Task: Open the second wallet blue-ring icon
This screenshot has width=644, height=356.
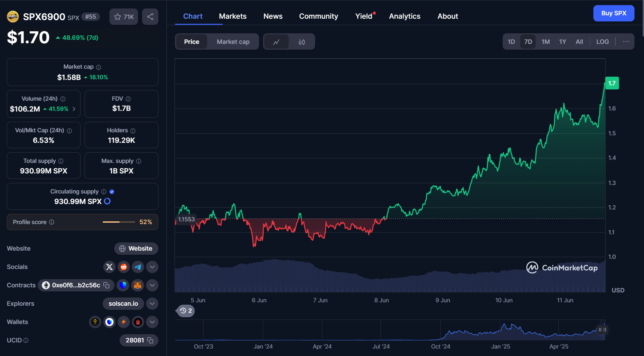Action: coord(109,322)
